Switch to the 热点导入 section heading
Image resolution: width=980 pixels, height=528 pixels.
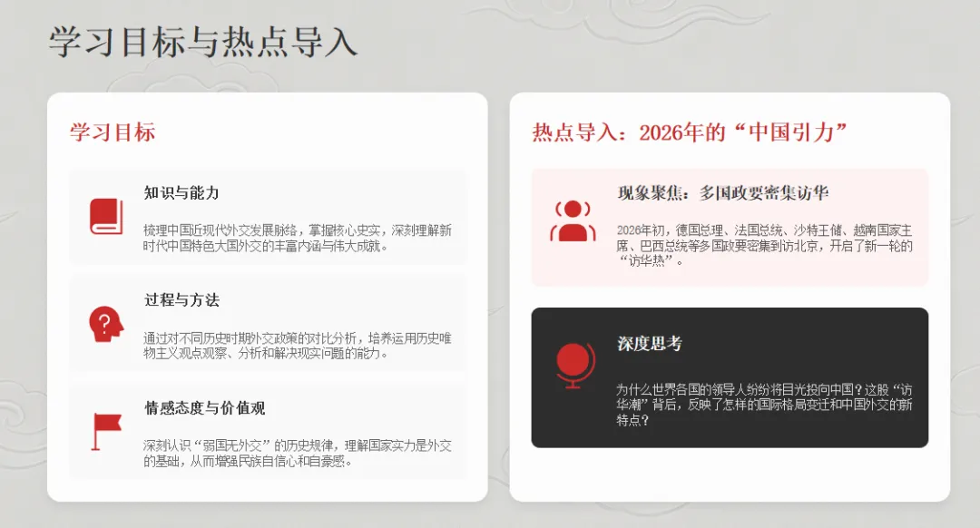click(688, 131)
